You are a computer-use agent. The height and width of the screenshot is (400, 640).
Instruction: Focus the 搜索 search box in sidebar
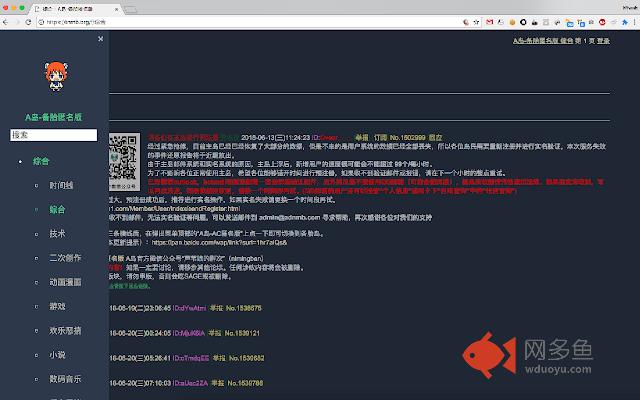click(x=53, y=135)
